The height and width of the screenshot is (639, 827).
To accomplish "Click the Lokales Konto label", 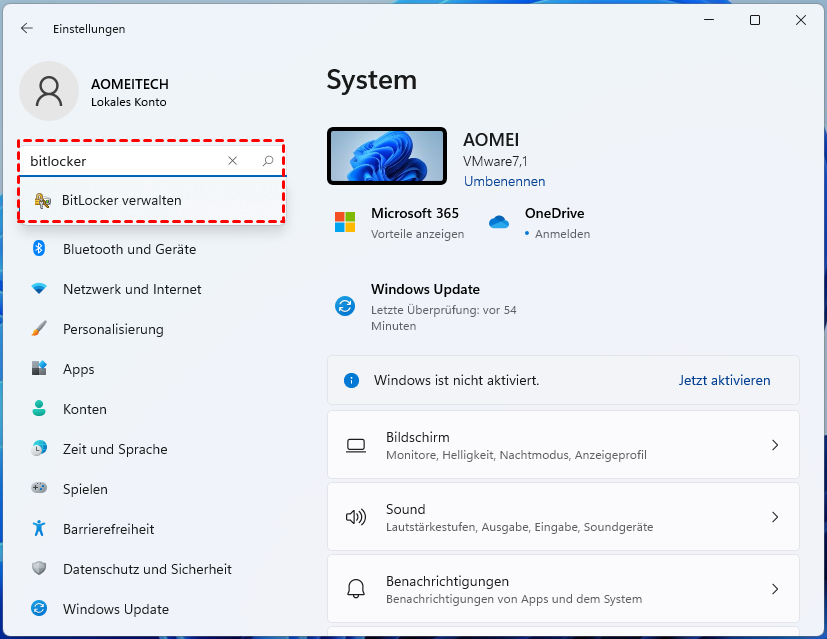I will 129,102.
